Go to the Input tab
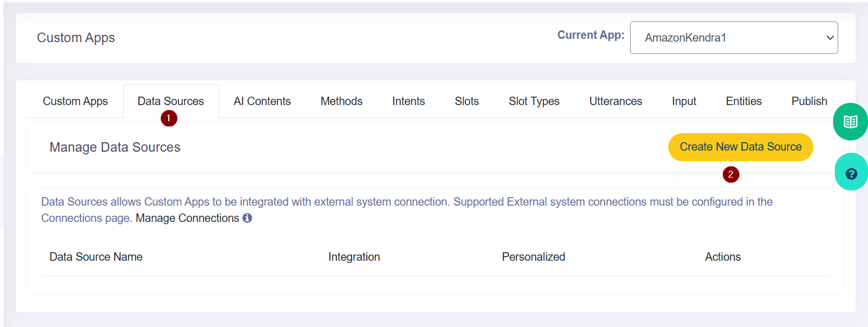 click(x=684, y=101)
